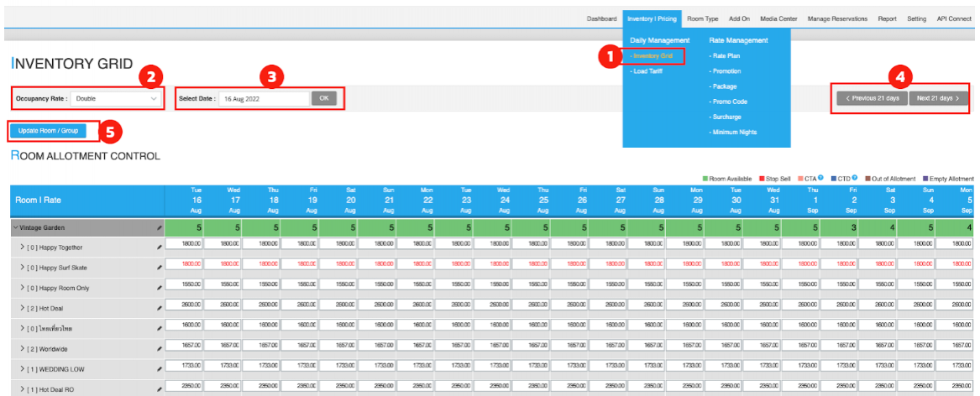The image size is (980, 396).
Task: Click pencil icon on Worldwide row
Action: click(x=159, y=348)
